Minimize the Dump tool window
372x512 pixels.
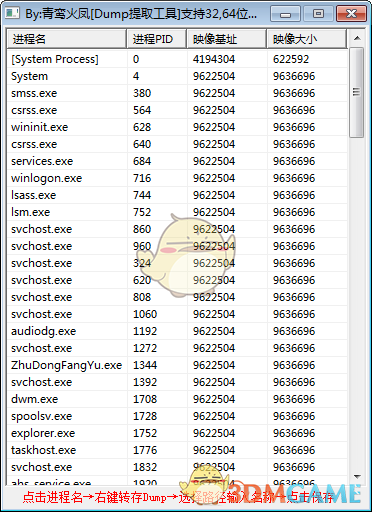click(285, 14)
